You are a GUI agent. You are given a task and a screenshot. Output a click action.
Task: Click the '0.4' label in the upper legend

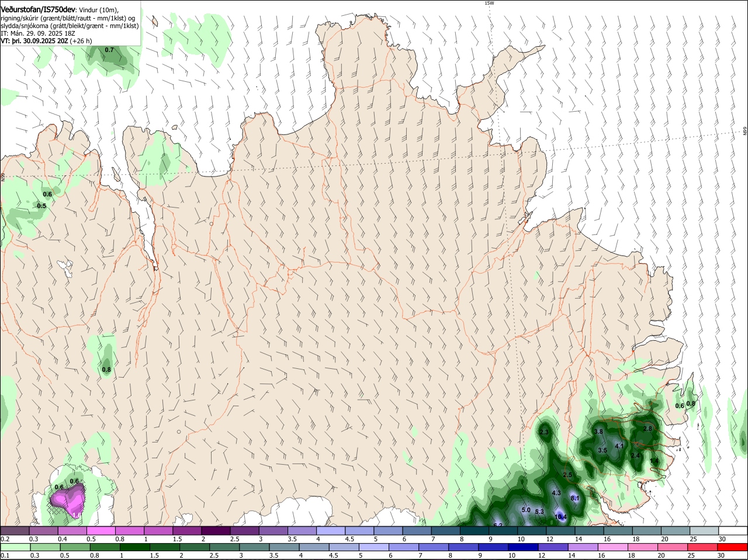63,539
